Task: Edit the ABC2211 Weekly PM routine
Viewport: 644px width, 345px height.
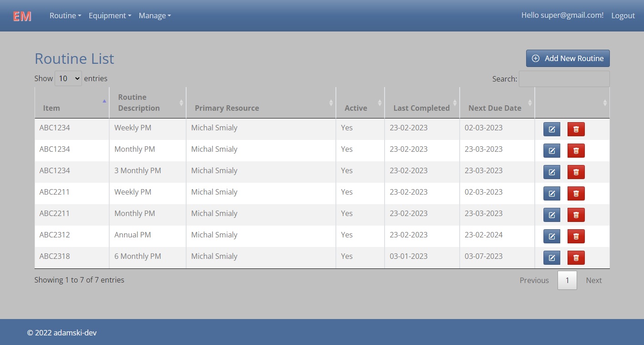Action: [x=552, y=194]
